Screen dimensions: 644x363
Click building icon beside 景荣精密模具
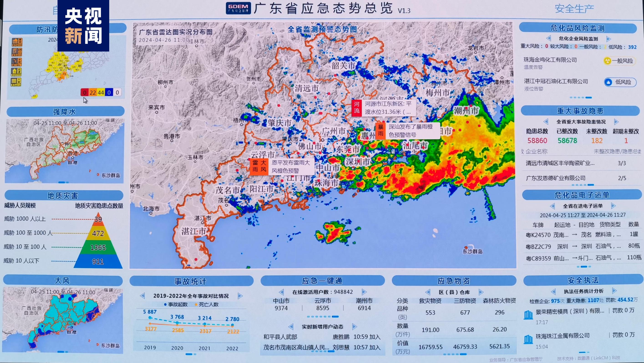point(528,315)
